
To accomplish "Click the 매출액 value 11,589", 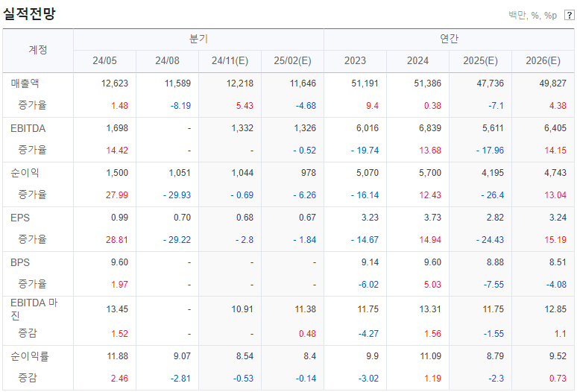I will (x=177, y=83).
